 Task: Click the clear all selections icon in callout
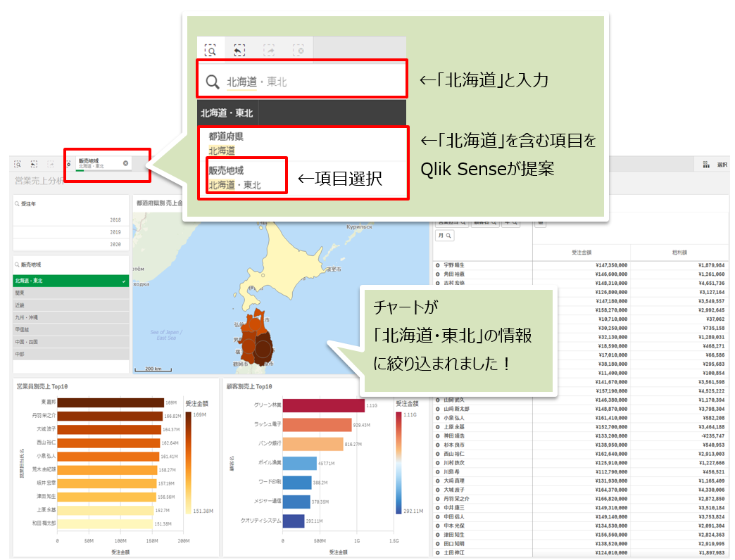pos(299,50)
